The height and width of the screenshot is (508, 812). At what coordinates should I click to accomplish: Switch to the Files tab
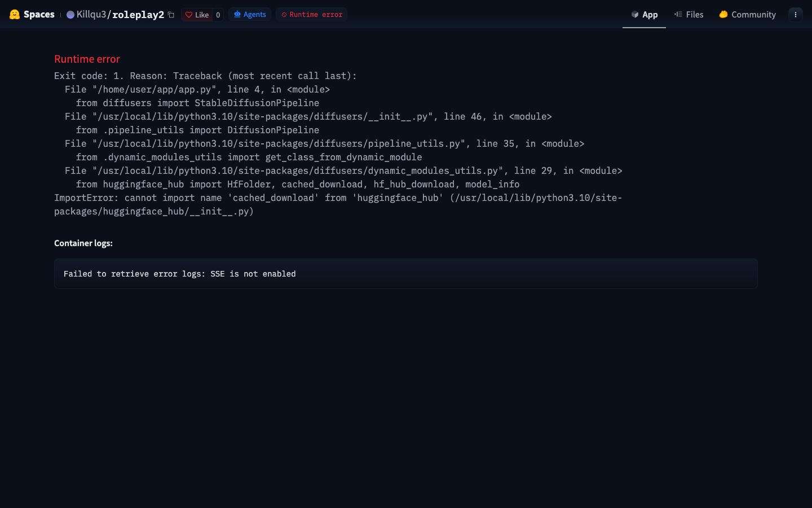pyautogui.click(x=689, y=15)
